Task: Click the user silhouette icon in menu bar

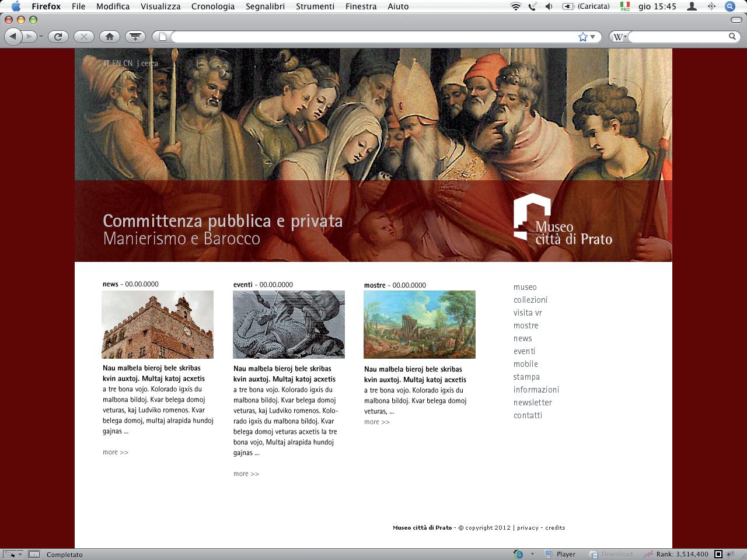Action: (x=692, y=6)
